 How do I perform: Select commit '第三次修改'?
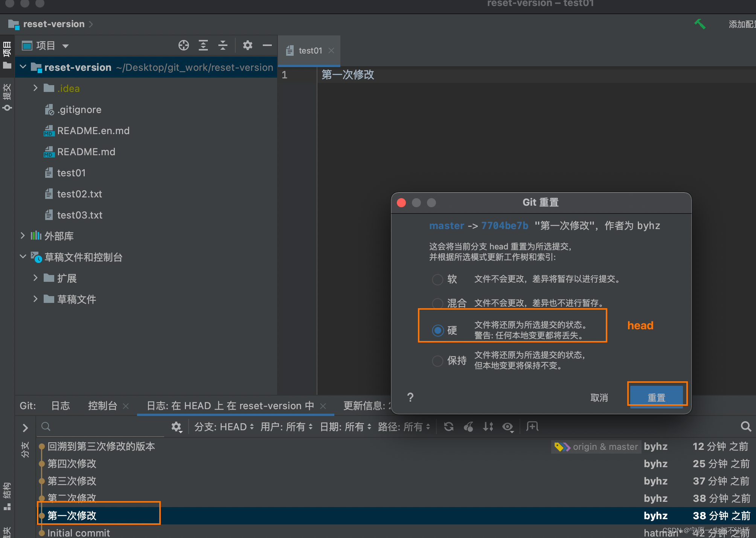[x=72, y=481]
